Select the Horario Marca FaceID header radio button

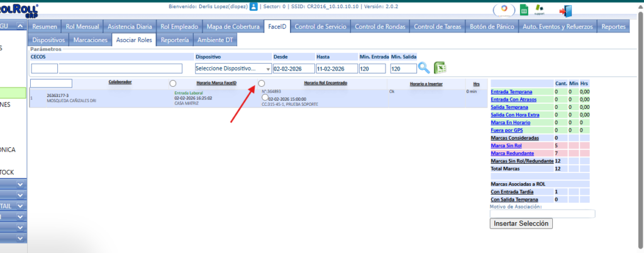pos(173,83)
